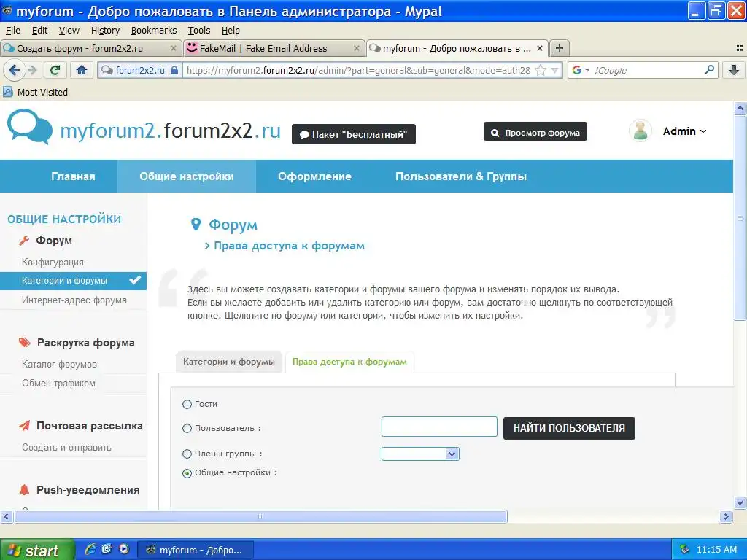Open the View menu
Image resolution: width=747 pixels, height=560 pixels.
point(69,31)
